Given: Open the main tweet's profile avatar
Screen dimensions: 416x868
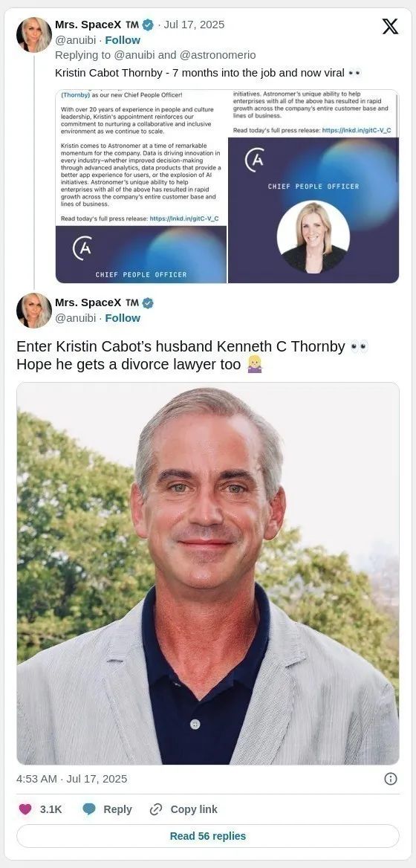Looking at the screenshot, I should 34,311.
